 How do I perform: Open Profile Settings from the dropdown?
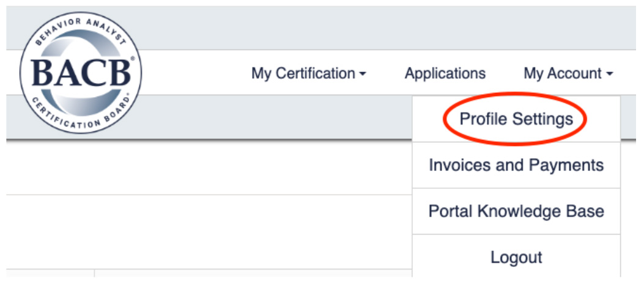(x=516, y=119)
